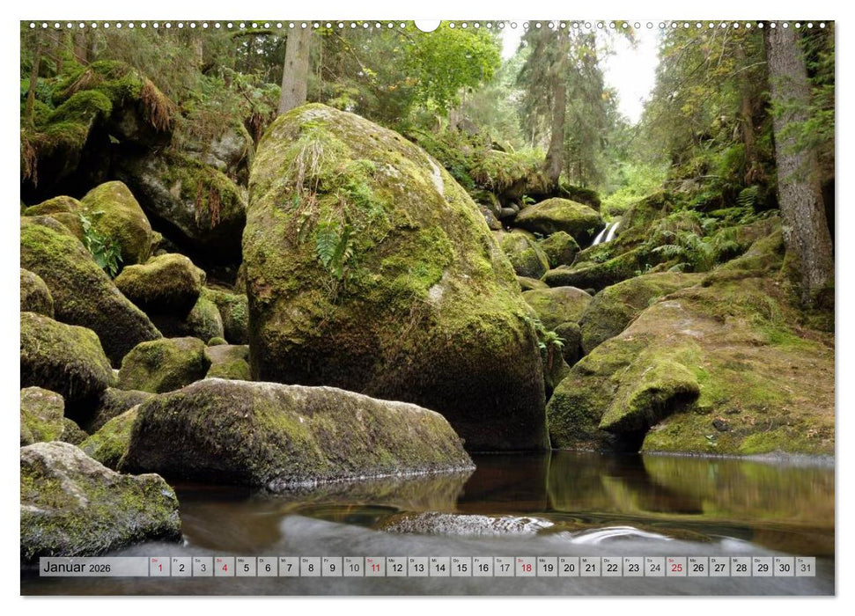Toggle the date 28 cell

[741, 568]
